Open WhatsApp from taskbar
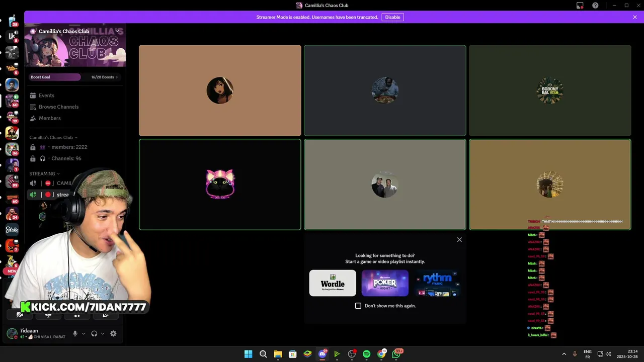644x362 pixels. tap(396, 354)
